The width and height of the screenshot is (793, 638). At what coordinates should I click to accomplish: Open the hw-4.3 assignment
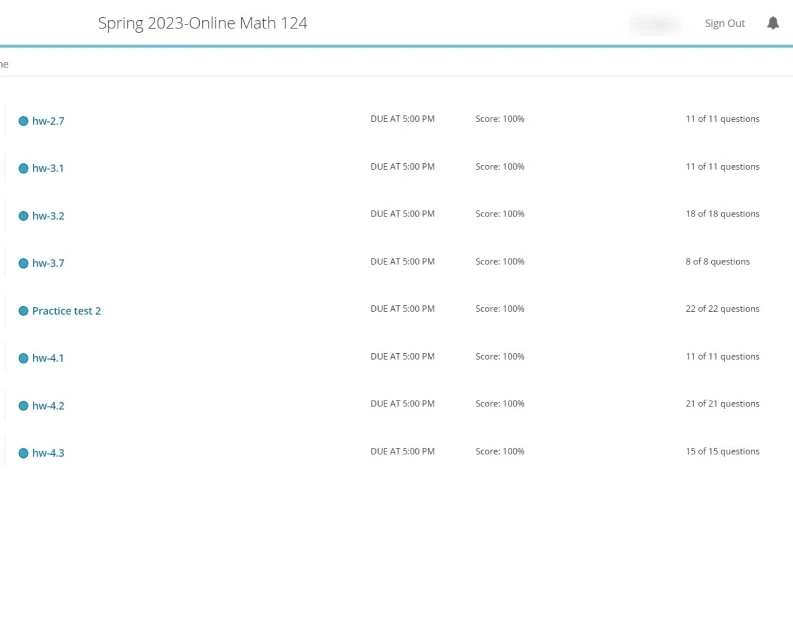(x=48, y=453)
